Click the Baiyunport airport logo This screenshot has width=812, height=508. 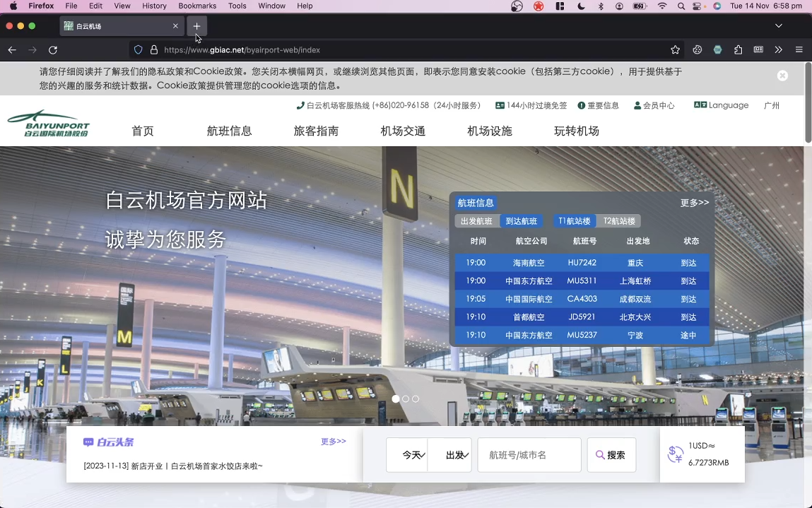[x=48, y=124]
